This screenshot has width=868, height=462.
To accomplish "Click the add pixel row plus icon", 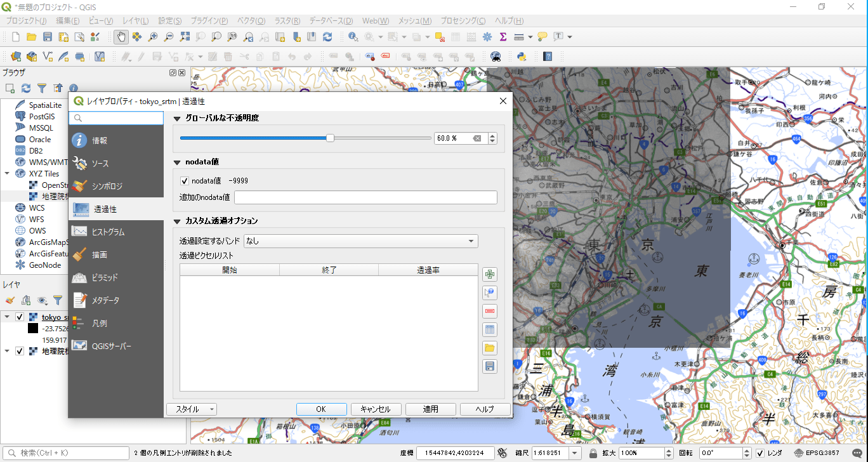I will coord(490,275).
